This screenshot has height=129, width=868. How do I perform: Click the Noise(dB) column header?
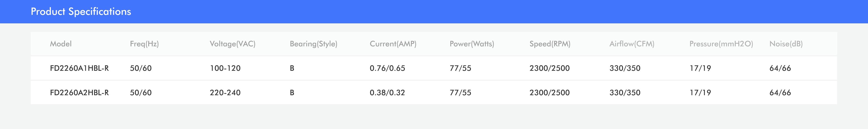pyautogui.click(x=786, y=44)
